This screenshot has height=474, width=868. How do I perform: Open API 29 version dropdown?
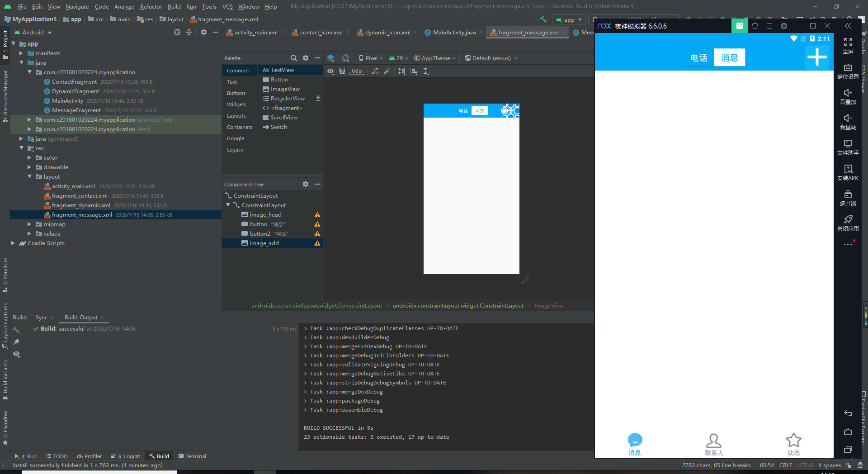pos(398,58)
